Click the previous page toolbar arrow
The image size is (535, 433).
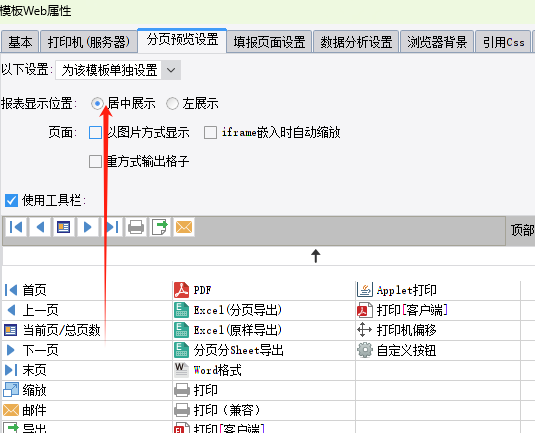pyautogui.click(x=40, y=227)
